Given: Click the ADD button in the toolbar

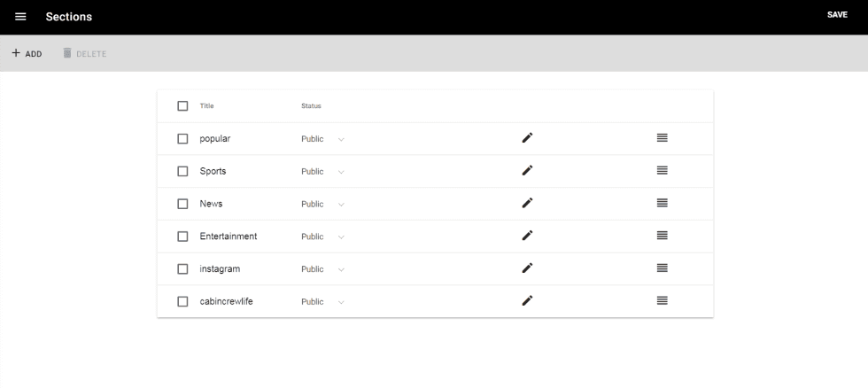Looking at the screenshot, I should pyautogui.click(x=27, y=54).
